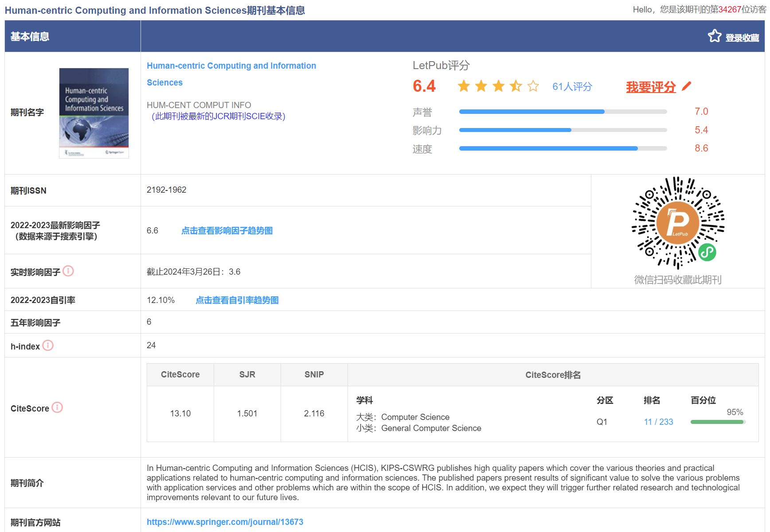Click the 61人评分 rating count
770x532 pixels.
(x=572, y=87)
